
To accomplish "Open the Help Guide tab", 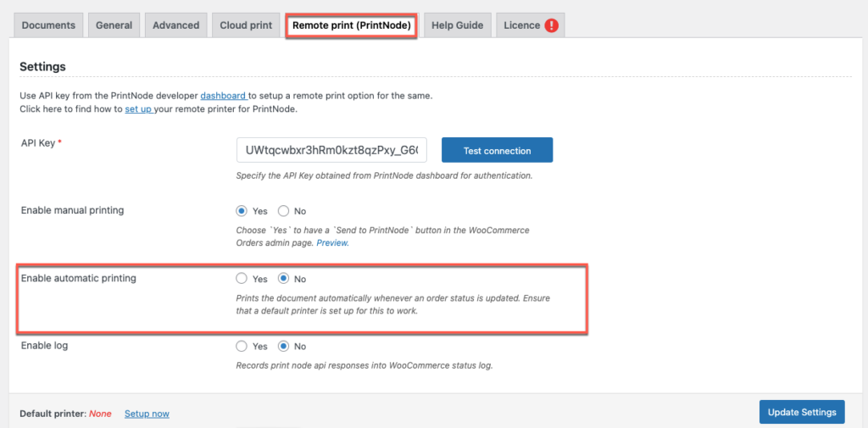I will pyautogui.click(x=457, y=25).
